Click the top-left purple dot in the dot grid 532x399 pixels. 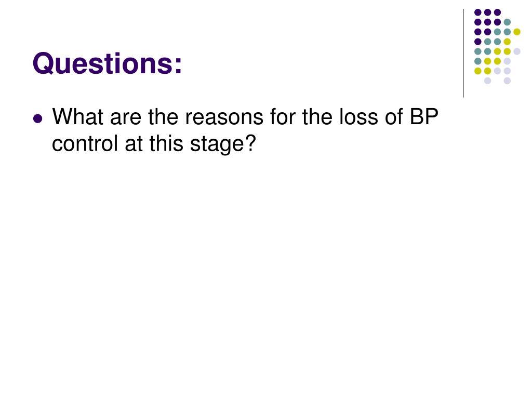[x=478, y=12]
